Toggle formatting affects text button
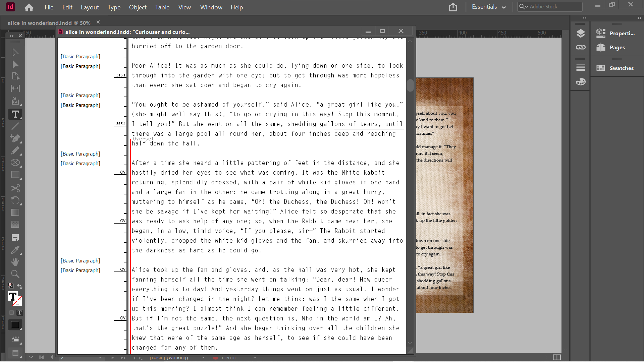 tap(20, 313)
